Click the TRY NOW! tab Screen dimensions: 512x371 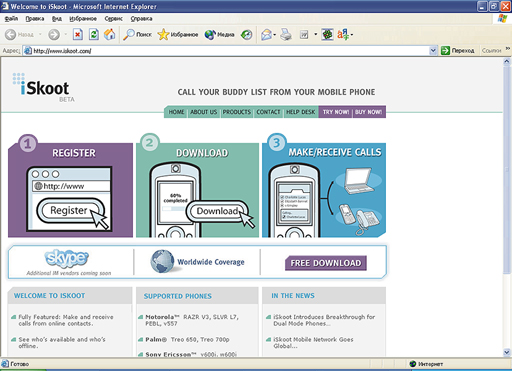pos(336,112)
